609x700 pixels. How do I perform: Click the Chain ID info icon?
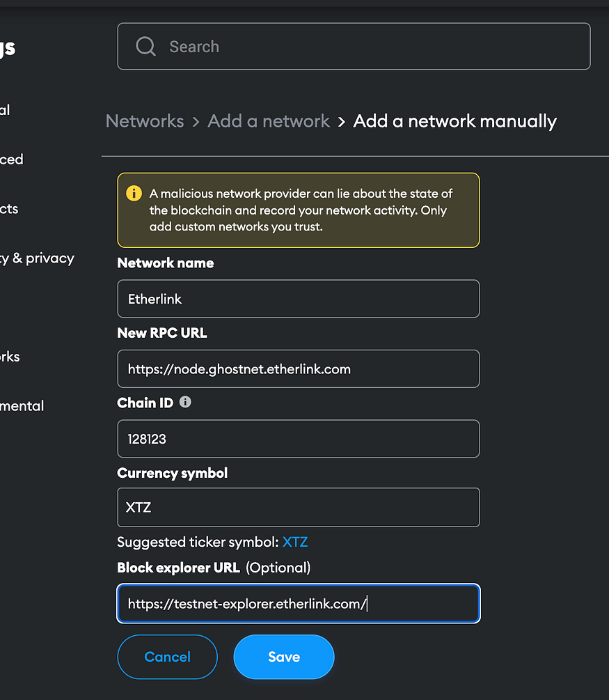tap(185, 402)
